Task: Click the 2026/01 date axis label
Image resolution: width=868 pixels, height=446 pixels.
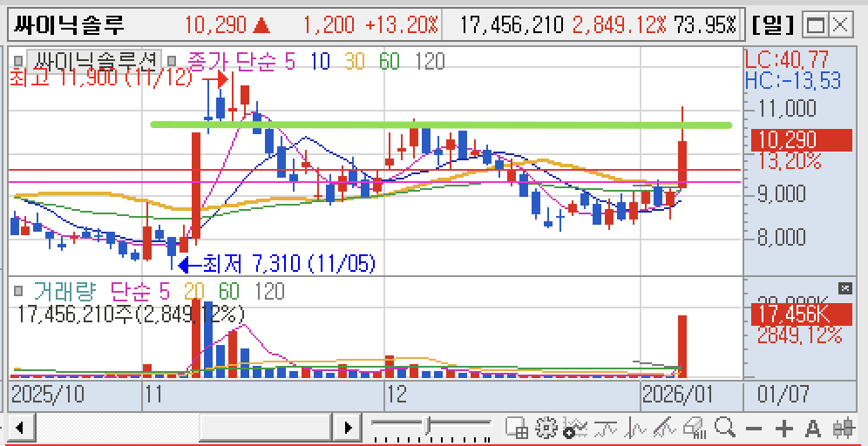Action: click(x=677, y=395)
